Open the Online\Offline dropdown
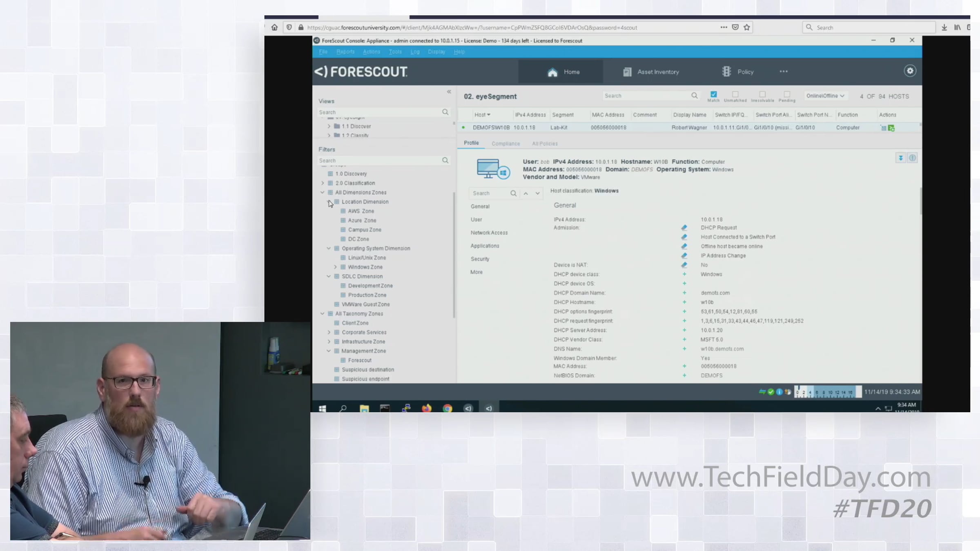 click(825, 96)
